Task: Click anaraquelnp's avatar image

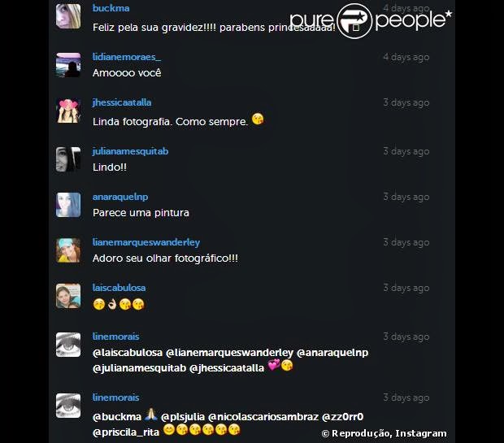Action: tap(68, 205)
